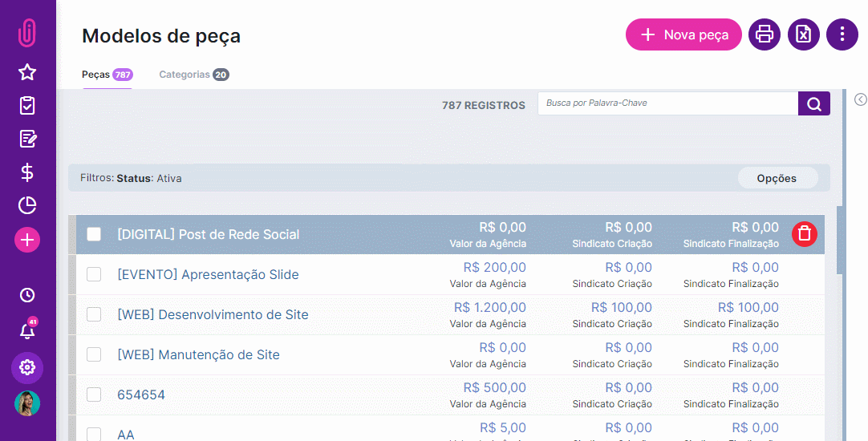Export list with the Excel icon button
868x441 pixels.
tap(803, 34)
